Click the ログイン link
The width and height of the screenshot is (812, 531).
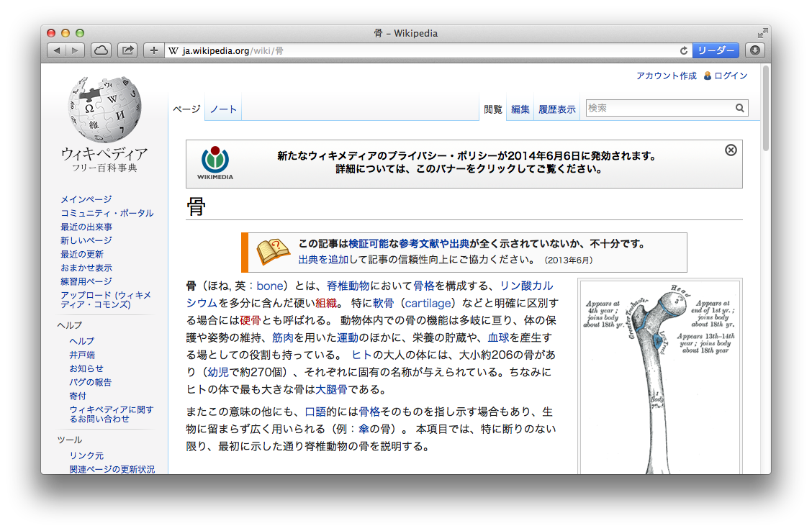pos(731,76)
